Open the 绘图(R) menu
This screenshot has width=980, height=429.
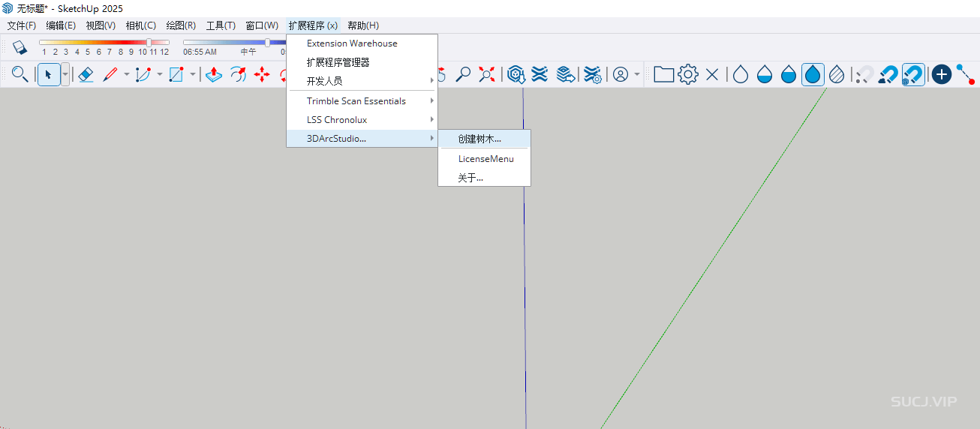pos(181,25)
